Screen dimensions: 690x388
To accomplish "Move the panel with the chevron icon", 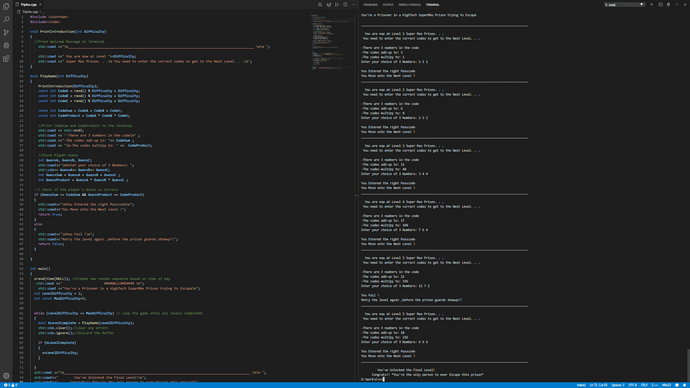I will click(677, 5).
